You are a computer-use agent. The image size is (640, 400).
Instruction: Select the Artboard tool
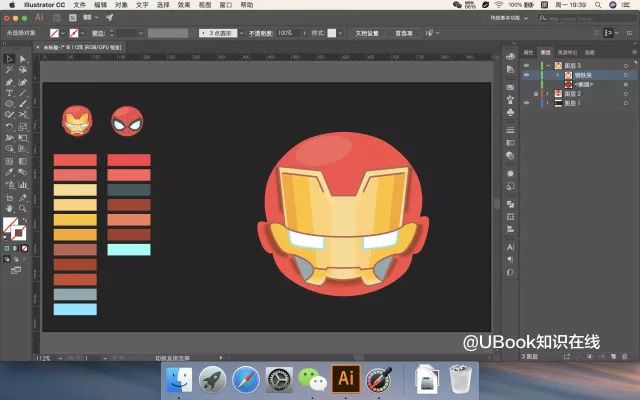click(x=9, y=198)
